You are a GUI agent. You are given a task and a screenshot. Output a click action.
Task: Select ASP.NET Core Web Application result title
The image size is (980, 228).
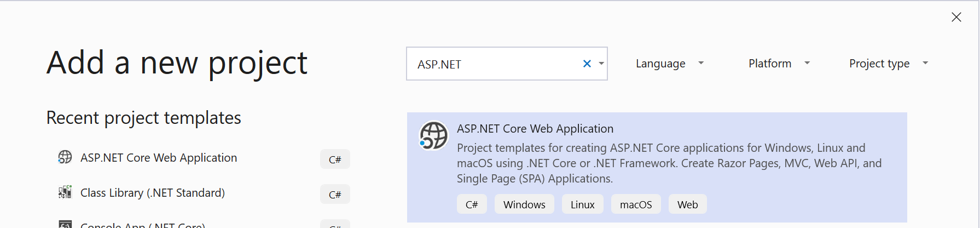(535, 129)
